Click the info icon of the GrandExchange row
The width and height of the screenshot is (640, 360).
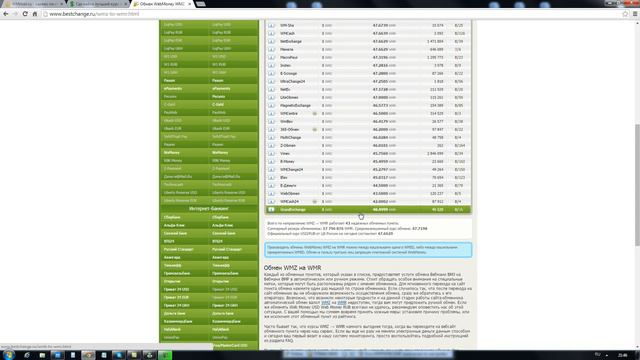point(271,209)
